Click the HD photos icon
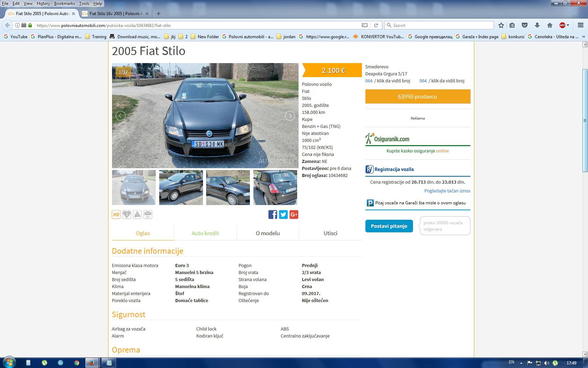The height and width of the screenshot is (368, 588). [116, 214]
